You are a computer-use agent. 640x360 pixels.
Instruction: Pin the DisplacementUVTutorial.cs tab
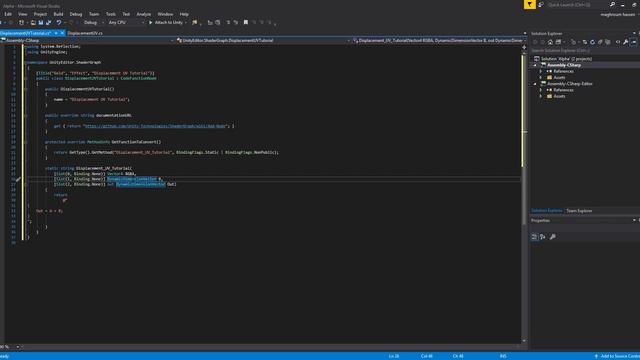pyautogui.click(x=56, y=33)
